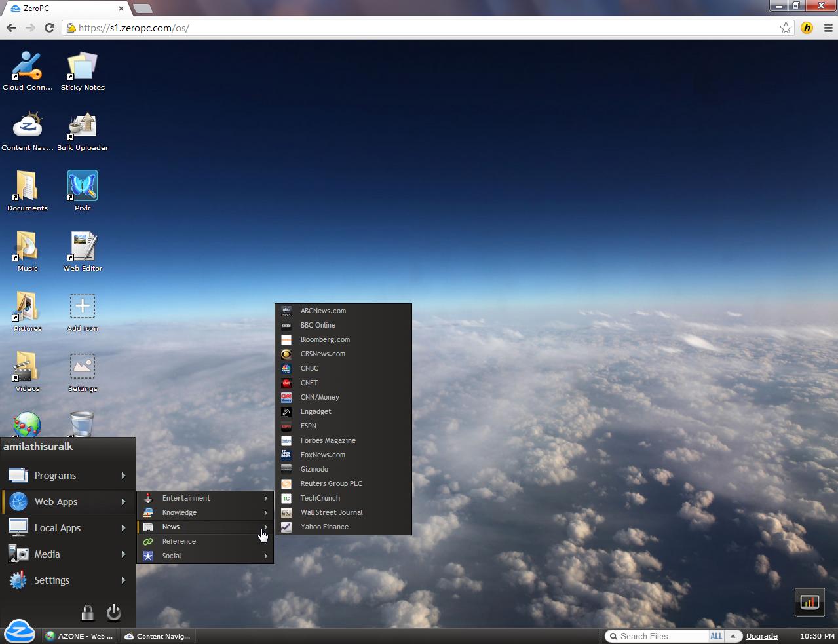Image resolution: width=838 pixels, height=644 pixels.
Task: Open the Documents folder icon
Action: (28, 191)
